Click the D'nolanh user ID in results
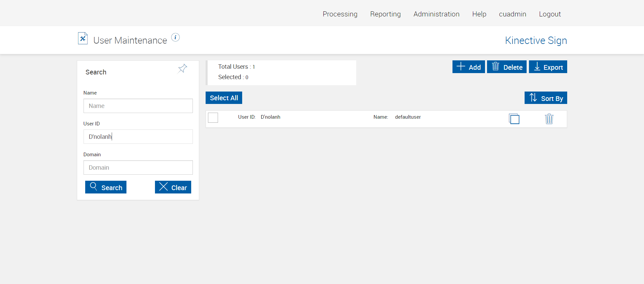 [270, 117]
